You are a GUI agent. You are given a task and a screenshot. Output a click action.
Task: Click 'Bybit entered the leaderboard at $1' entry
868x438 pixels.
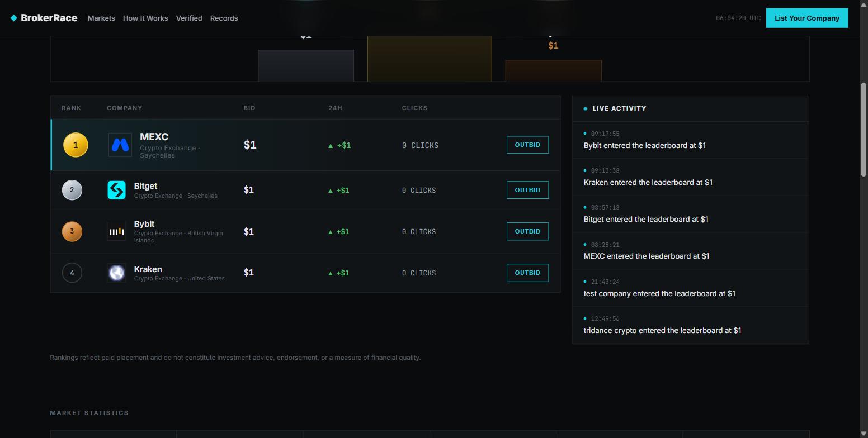click(645, 145)
